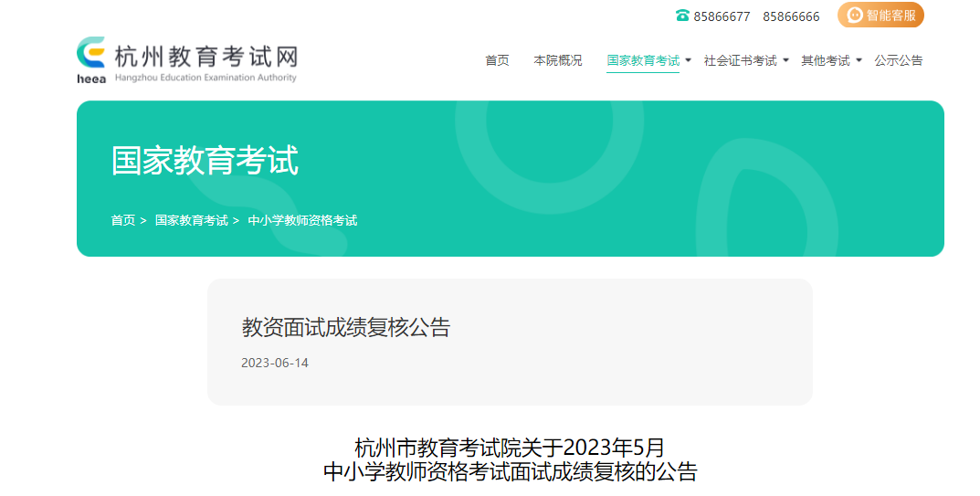Viewport: 980px width, 496px height.
Task: Go to 首页 in the top navigation
Action: (497, 60)
